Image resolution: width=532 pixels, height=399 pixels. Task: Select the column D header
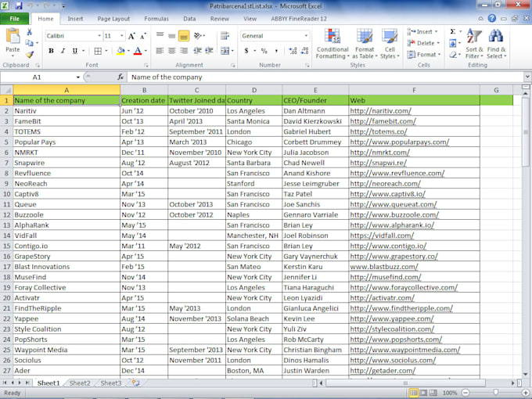tap(253, 90)
